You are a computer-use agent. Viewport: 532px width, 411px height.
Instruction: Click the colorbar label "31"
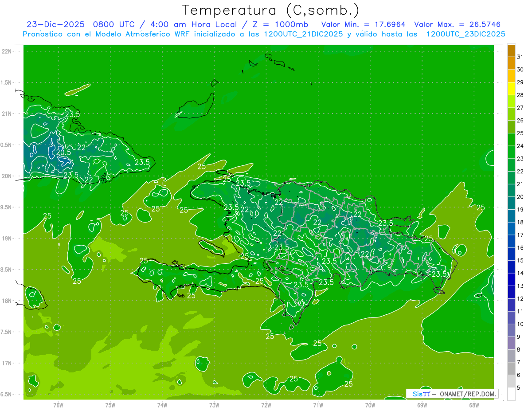(x=520, y=57)
